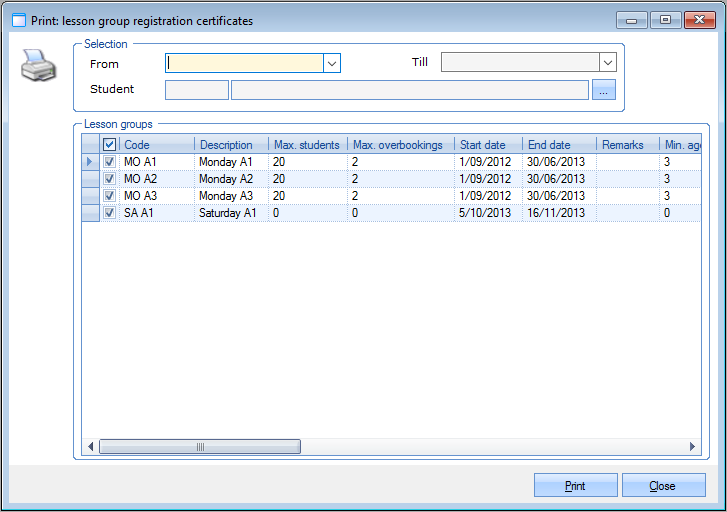Expand the From dropdown
Viewport: 727px width, 512px height.
coord(332,63)
